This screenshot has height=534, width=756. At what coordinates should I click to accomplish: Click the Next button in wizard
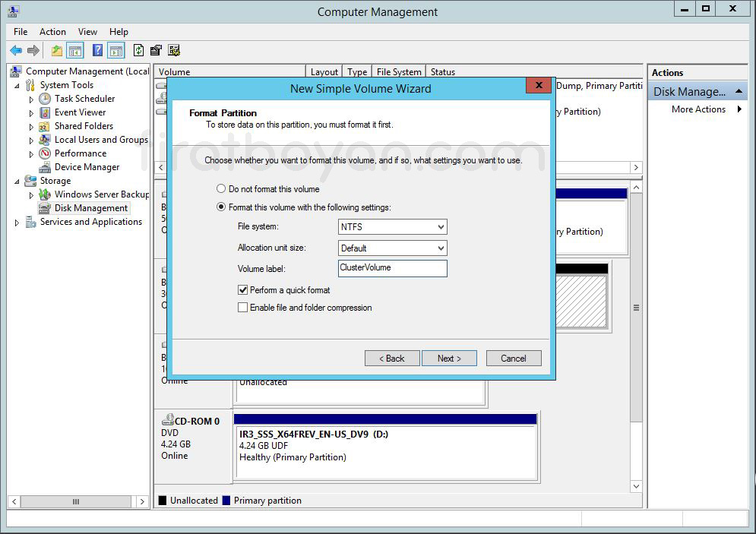click(x=449, y=359)
